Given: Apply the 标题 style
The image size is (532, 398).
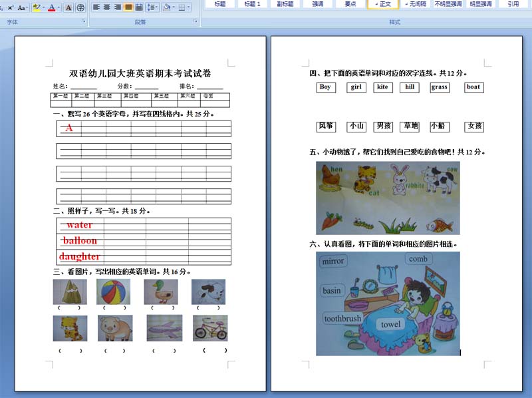Looking at the screenshot, I should point(220,4).
